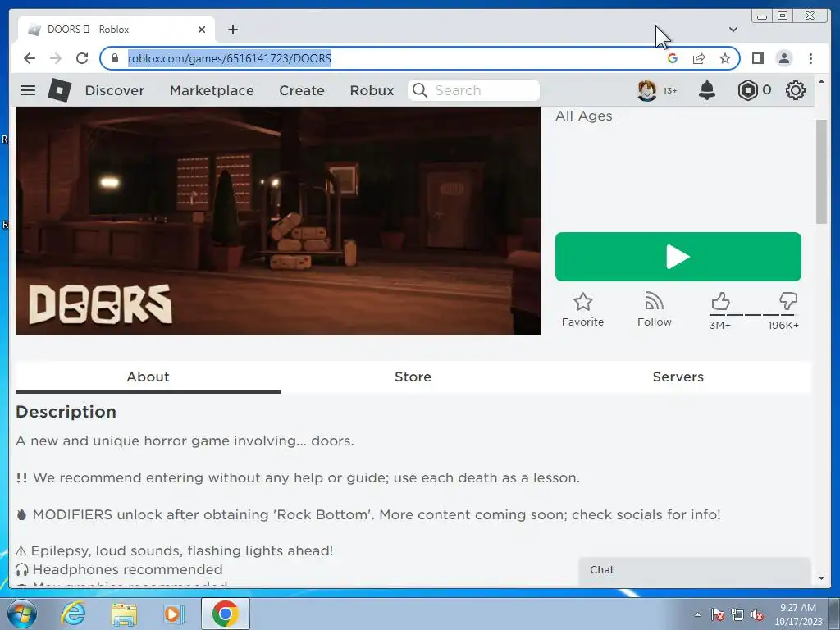Image resolution: width=840 pixels, height=630 pixels.
Task: Click the Roblox logo home icon
Action: 59,90
